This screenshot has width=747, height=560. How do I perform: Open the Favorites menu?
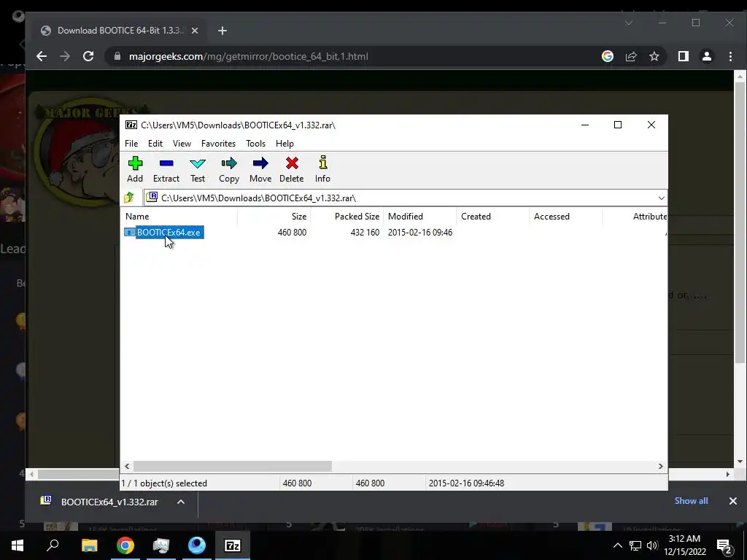218,144
